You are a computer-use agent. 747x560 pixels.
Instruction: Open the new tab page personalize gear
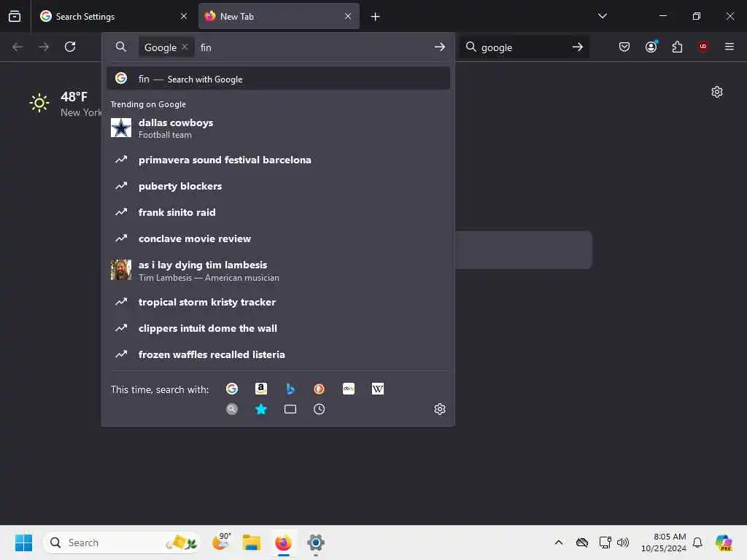tap(716, 92)
